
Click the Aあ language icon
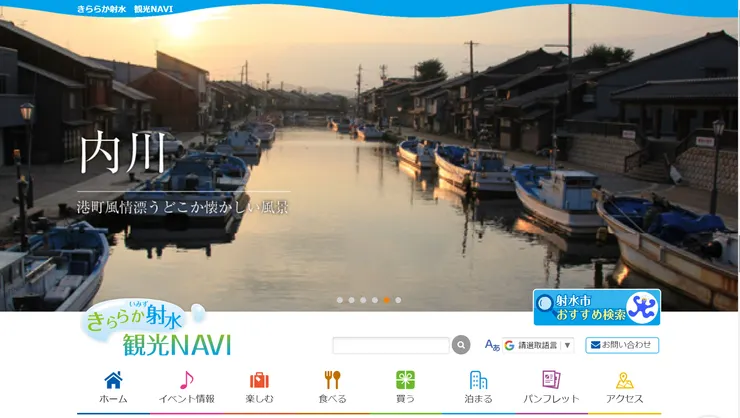pos(492,345)
